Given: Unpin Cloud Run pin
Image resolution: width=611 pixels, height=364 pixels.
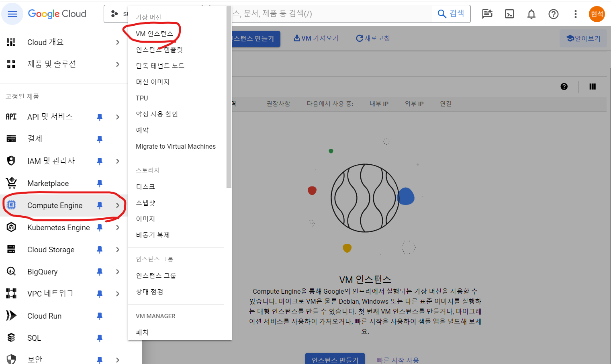Looking at the screenshot, I should pyautogui.click(x=100, y=316).
